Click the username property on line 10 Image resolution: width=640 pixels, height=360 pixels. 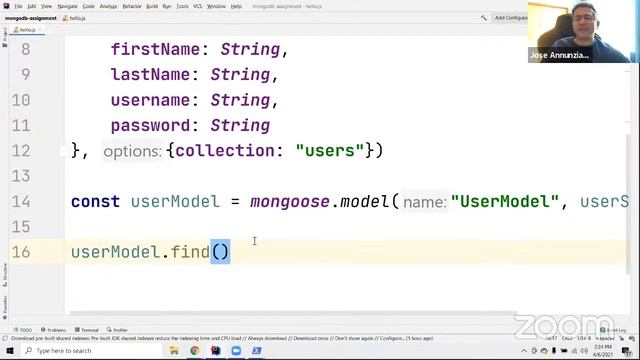(x=151, y=100)
